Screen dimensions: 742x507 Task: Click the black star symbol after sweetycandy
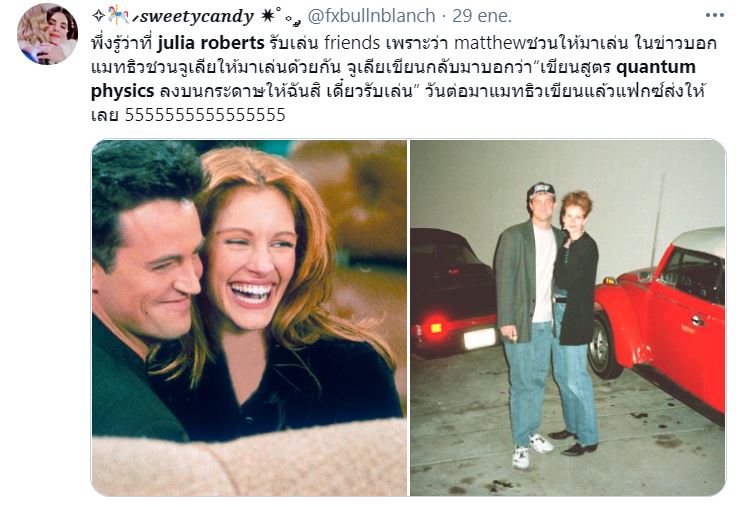tap(268, 16)
